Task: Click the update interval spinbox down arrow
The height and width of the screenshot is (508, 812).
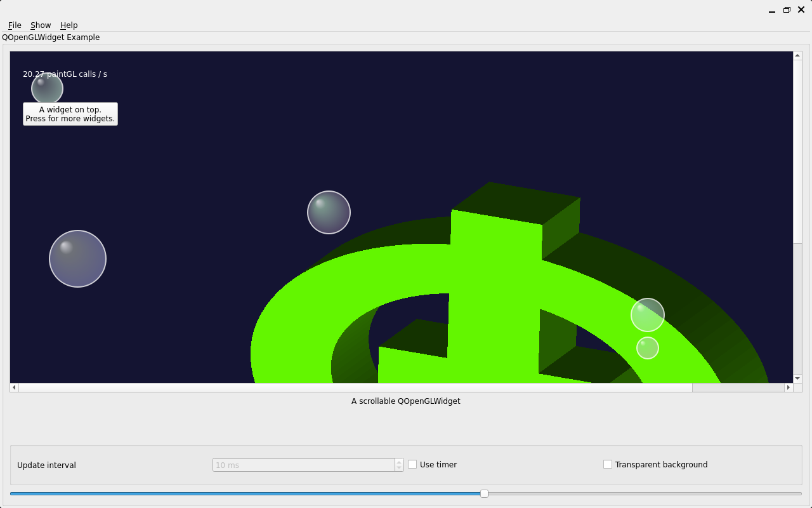Action: click(399, 468)
